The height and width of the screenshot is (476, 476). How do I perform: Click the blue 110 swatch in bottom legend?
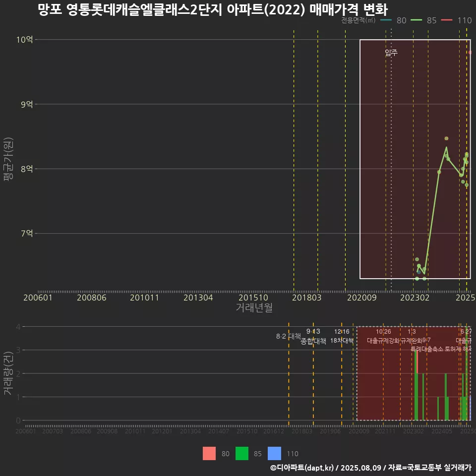click(x=274, y=453)
